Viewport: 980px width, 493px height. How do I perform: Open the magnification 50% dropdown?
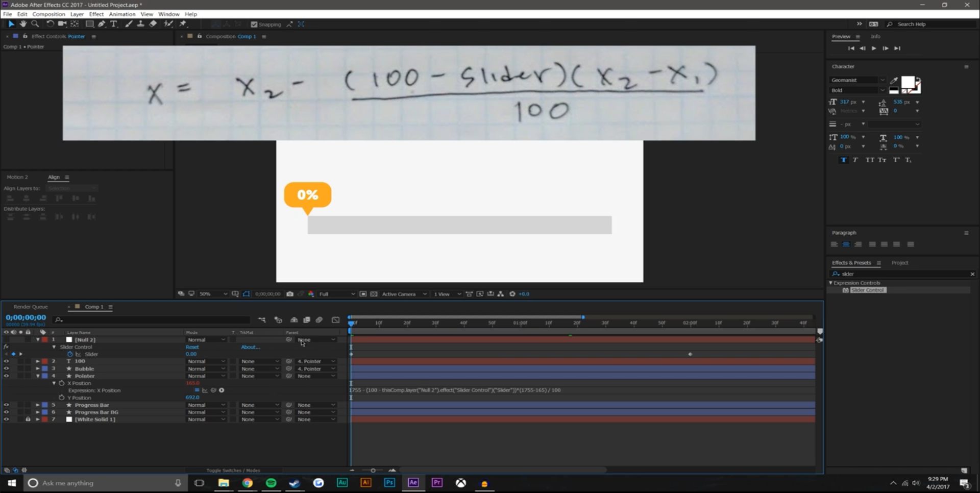click(x=213, y=294)
